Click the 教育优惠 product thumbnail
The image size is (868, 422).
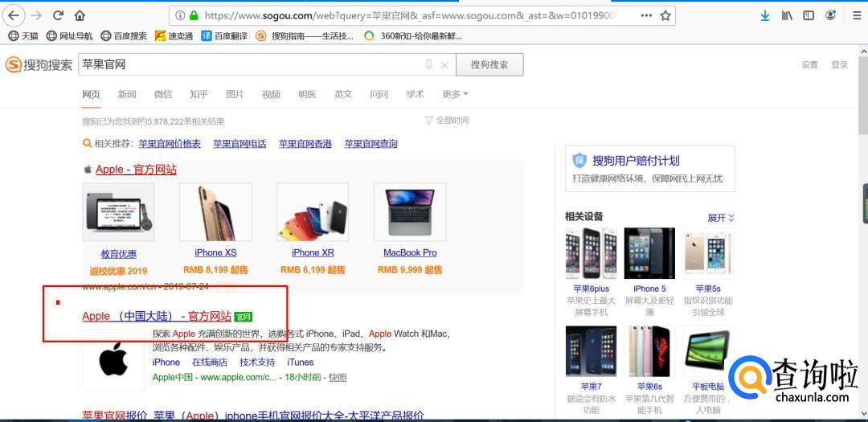118,212
